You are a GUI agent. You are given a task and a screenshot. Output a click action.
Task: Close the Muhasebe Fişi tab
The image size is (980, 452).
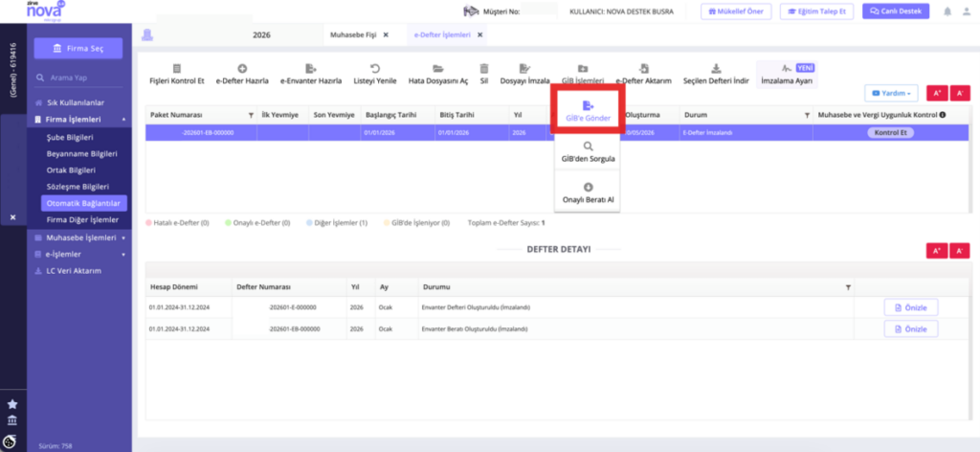tap(386, 35)
